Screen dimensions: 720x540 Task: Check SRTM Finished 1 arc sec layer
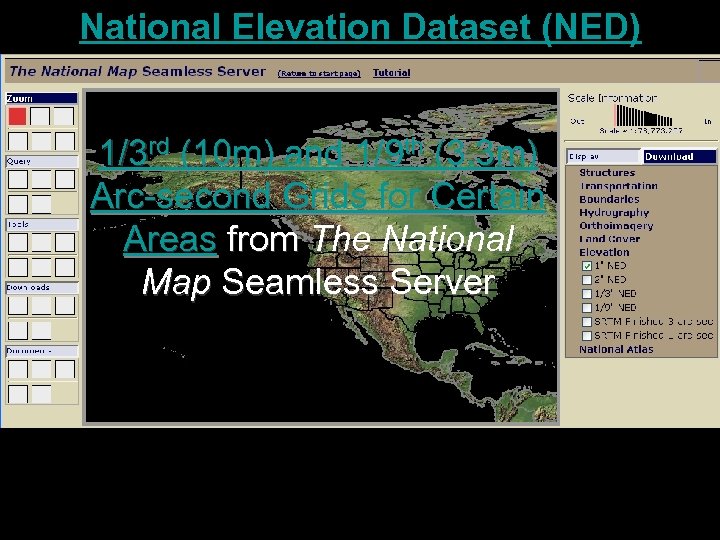(x=586, y=336)
